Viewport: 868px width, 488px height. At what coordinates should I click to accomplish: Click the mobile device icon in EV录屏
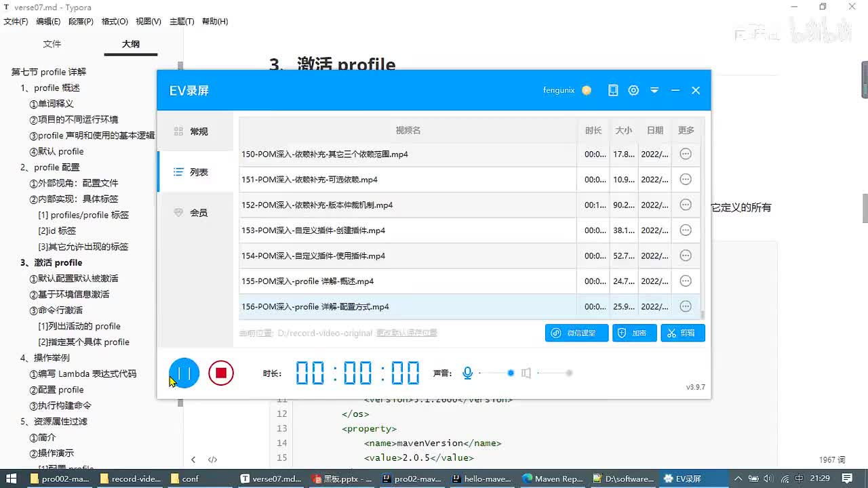click(613, 90)
